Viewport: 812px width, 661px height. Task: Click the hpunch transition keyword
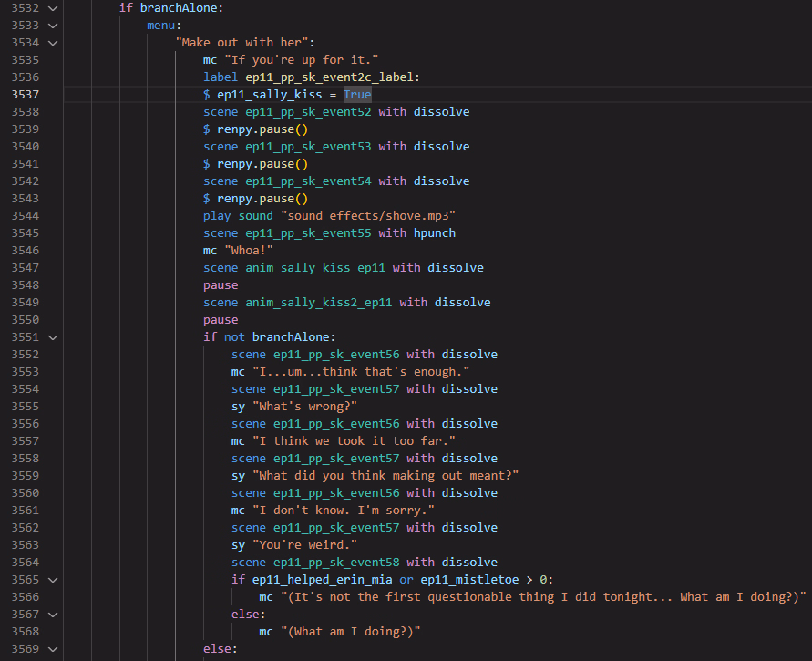pos(435,233)
